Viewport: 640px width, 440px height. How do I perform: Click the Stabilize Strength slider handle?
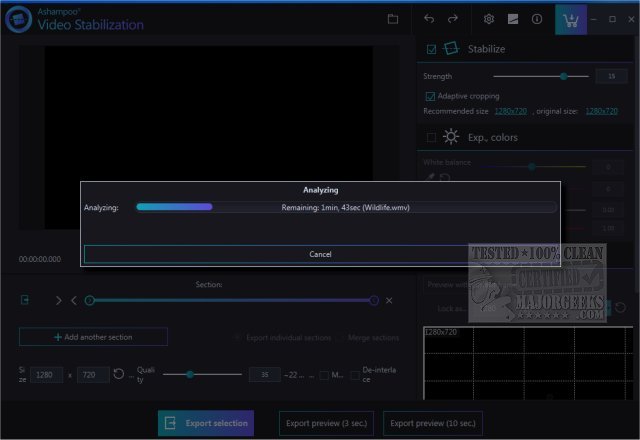[x=564, y=76]
